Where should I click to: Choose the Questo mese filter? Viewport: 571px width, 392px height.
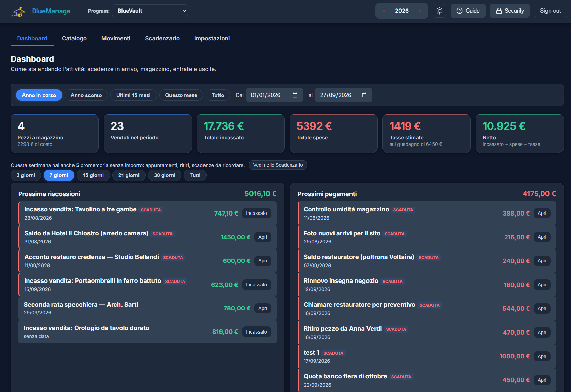181,95
